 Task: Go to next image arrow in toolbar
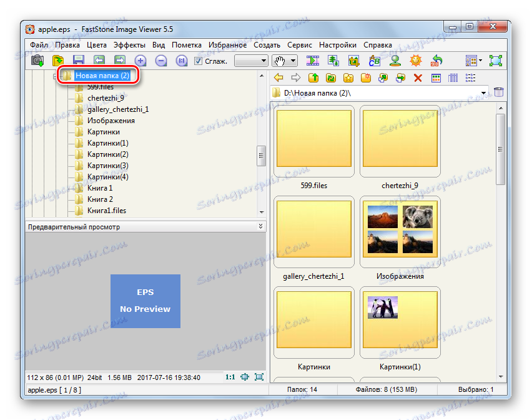pyautogui.click(x=119, y=61)
